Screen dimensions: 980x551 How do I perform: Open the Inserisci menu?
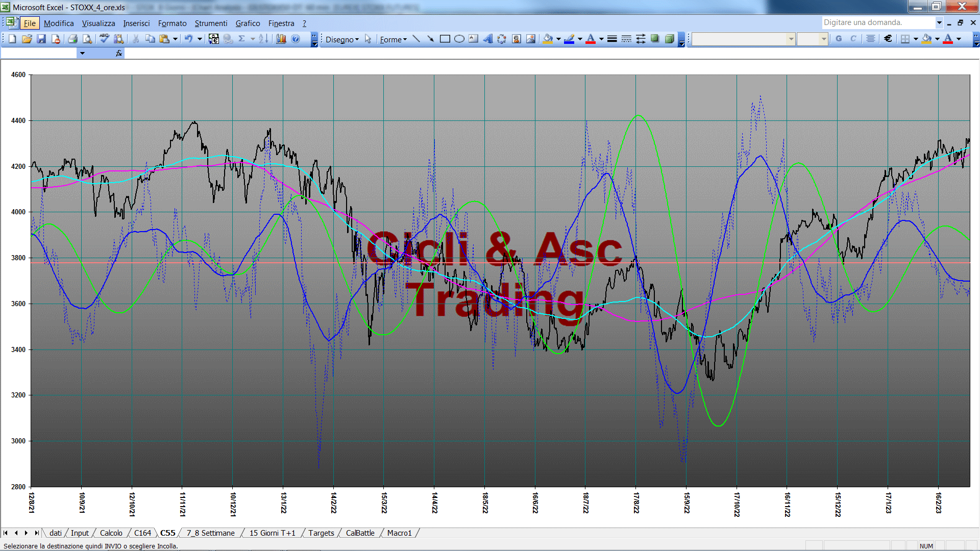(x=136, y=23)
